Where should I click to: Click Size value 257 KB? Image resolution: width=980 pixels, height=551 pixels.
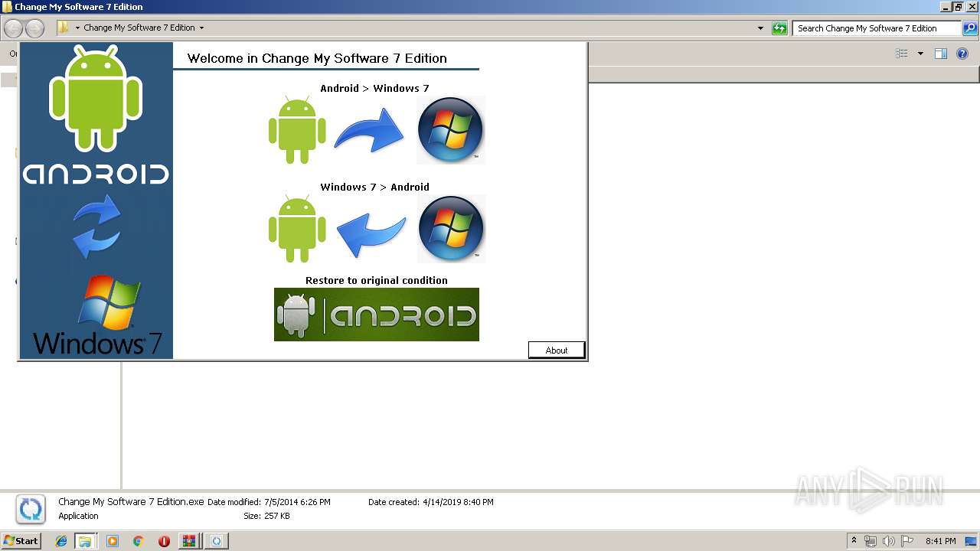point(277,516)
